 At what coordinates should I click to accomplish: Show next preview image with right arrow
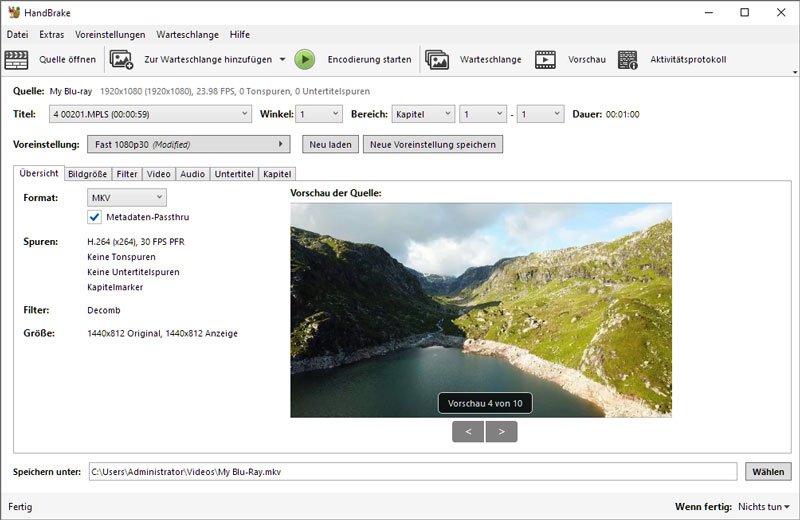501,431
